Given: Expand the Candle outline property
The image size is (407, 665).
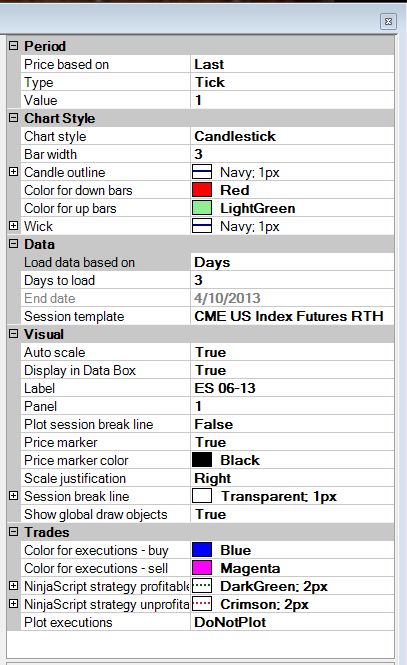Looking at the screenshot, I should click(14, 172).
